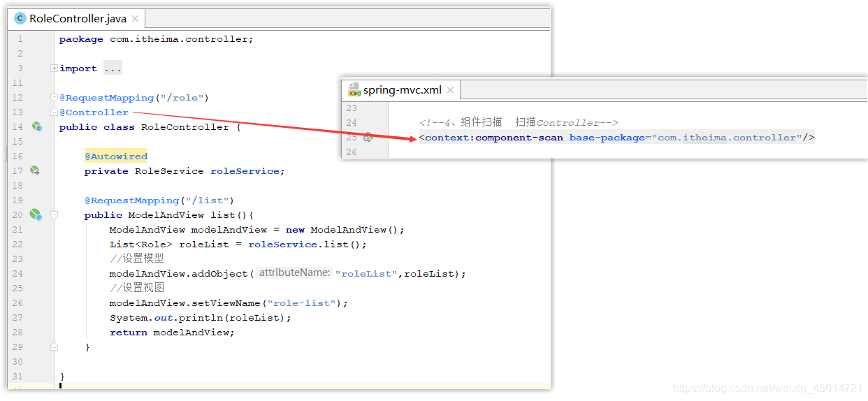Click 'package com.itheima.controller;' line

[x=157, y=39]
